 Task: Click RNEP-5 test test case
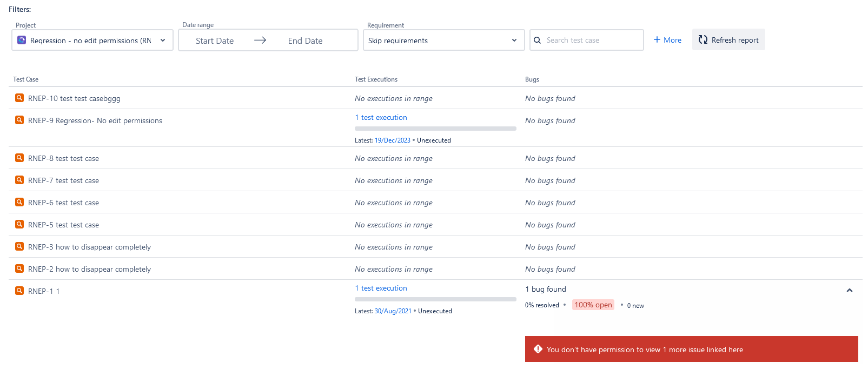tap(63, 225)
